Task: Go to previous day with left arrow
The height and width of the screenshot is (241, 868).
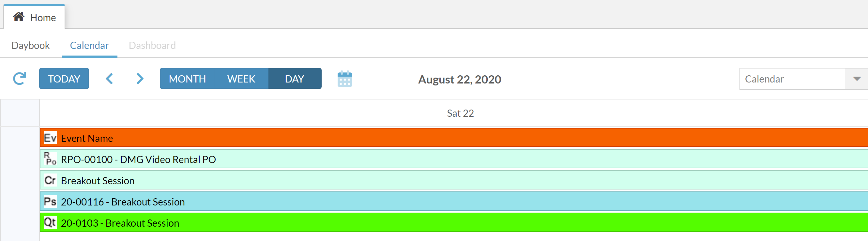Action: [109, 79]
